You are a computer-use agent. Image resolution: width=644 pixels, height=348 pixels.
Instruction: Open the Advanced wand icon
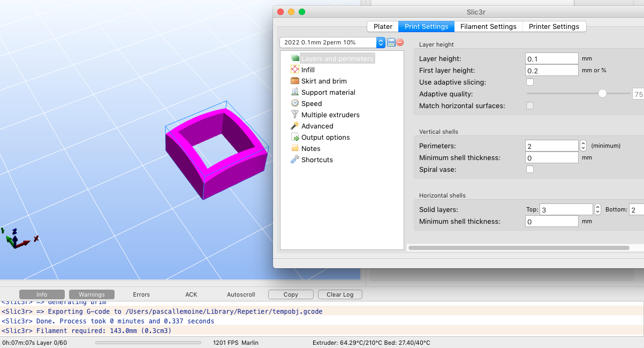click(x=295, y=126)
